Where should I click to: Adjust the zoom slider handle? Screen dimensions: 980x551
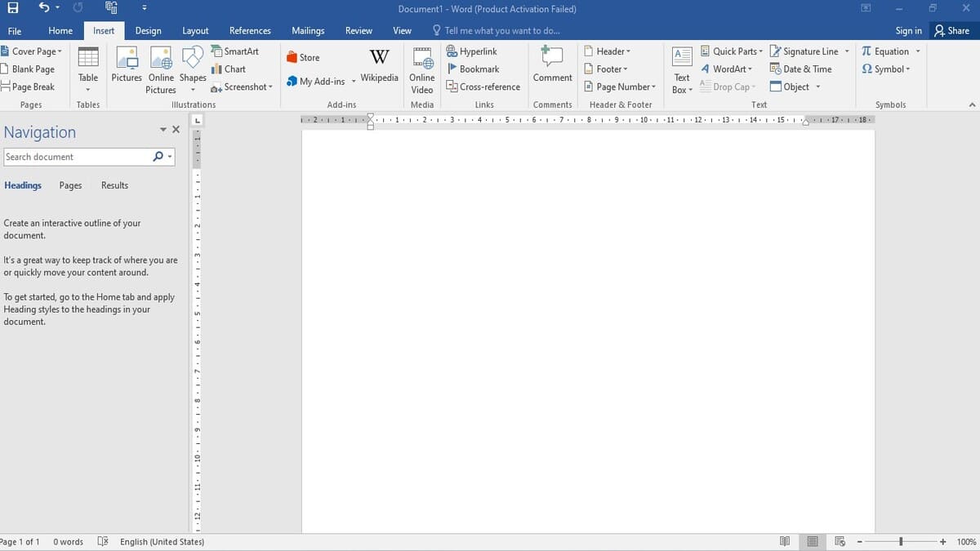click(901, 542)
